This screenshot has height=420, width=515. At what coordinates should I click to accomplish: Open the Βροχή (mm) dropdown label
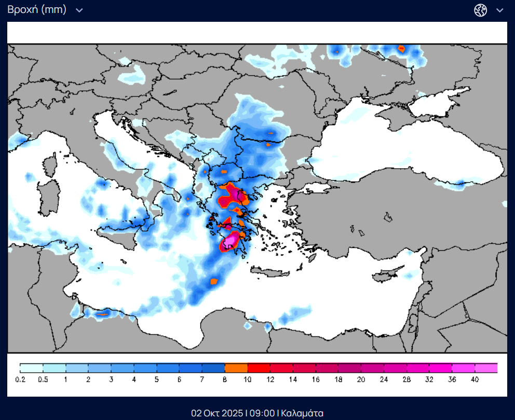(37, 10)
